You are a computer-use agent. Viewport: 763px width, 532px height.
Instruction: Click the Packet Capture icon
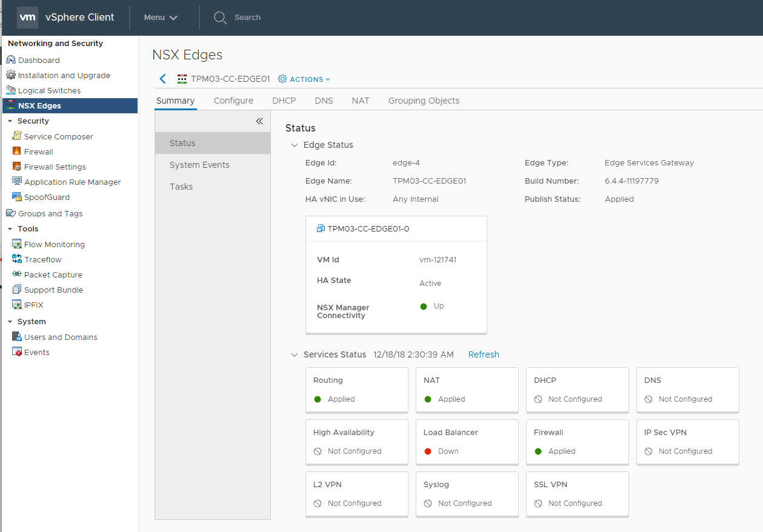[17, 274]
